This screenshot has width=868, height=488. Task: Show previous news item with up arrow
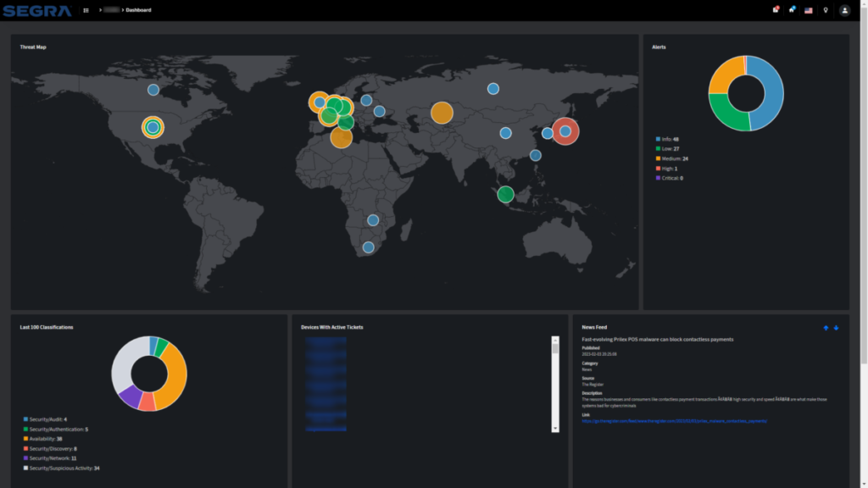[826, 328]
